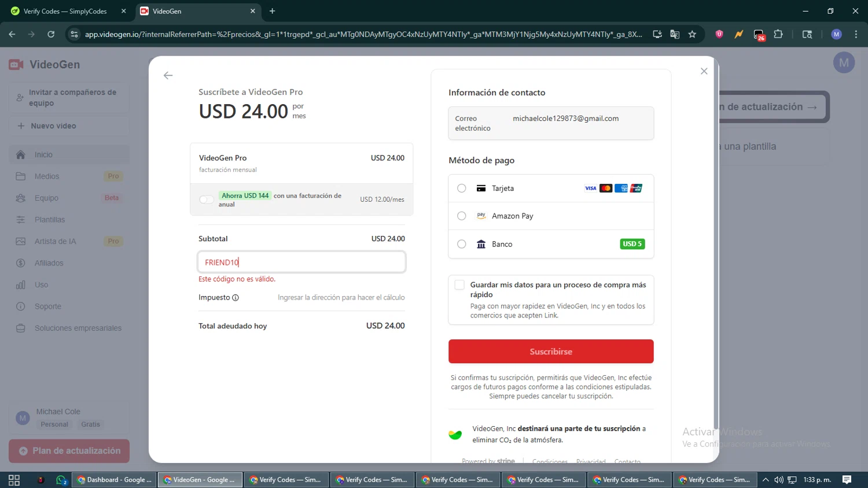Screen dimensions: 868x488
Task: Go back with the checkout back arrow
Action: 168,75
